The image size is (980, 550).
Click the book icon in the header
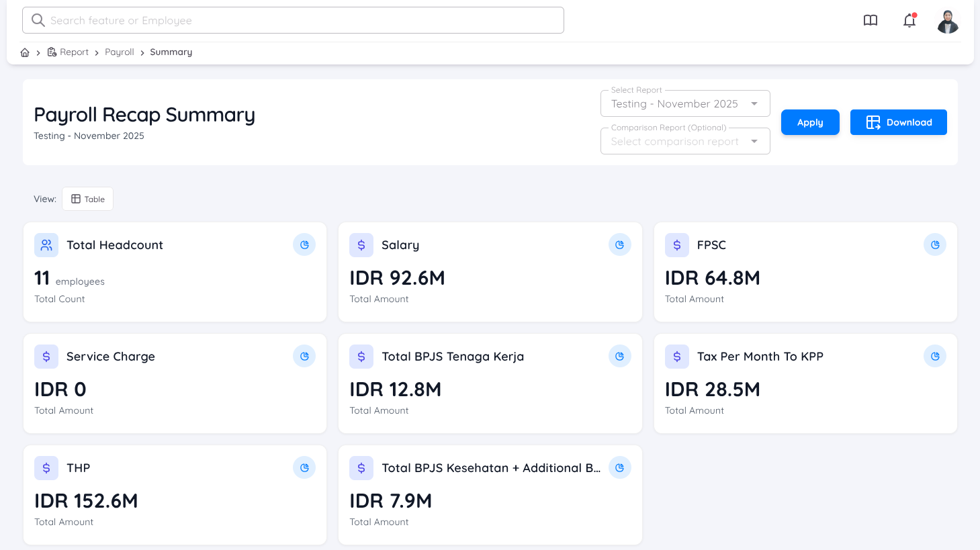[x=870, y=20]
